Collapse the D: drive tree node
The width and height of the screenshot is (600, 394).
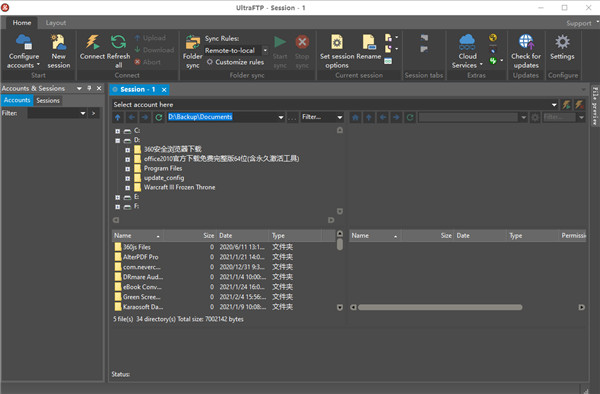[117, 140]
